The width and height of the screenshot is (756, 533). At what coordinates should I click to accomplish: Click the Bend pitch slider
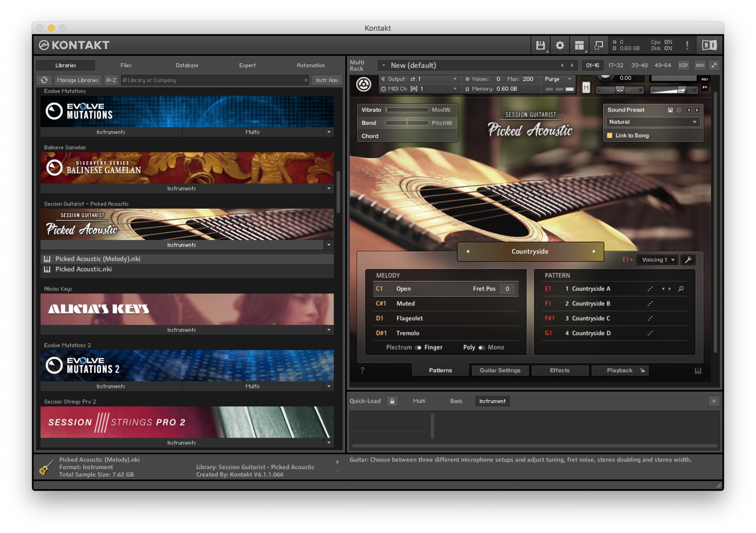point(407,123)
